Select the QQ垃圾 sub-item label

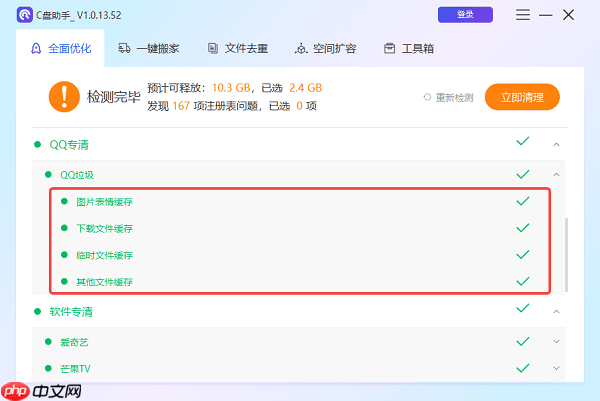pos(77,175)
